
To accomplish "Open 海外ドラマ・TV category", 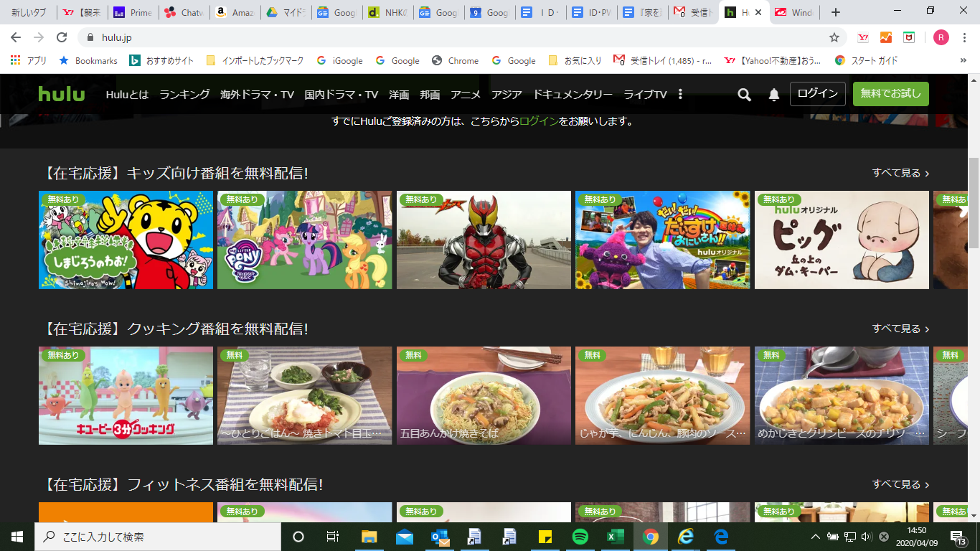I will point(257,94).
